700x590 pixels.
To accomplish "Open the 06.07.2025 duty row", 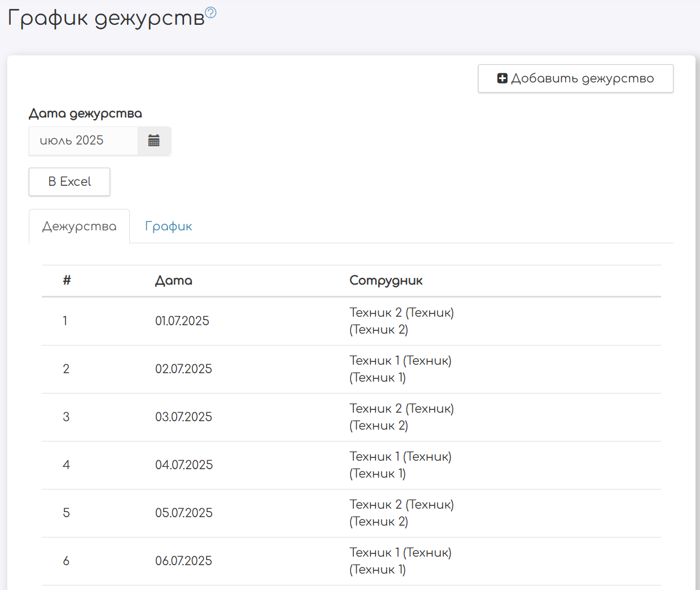I will click(x=183, y=561).
